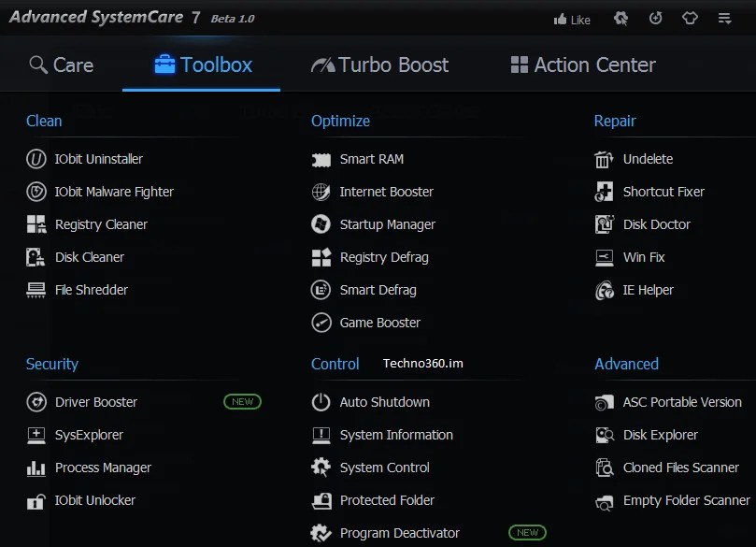Open the Disk Doctor icon
This screenshot has height=547, width=756.
pyautogui.click(x=604, y=224)
